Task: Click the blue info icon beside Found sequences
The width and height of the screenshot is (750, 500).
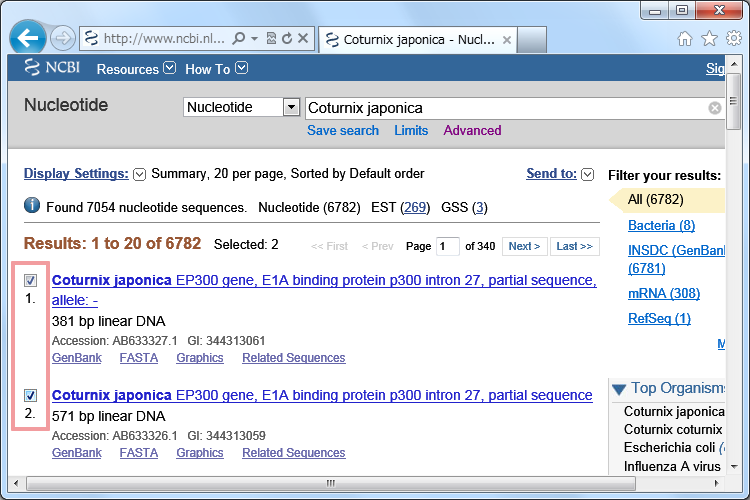Action: pyautogui.click(x=32, y=206)
